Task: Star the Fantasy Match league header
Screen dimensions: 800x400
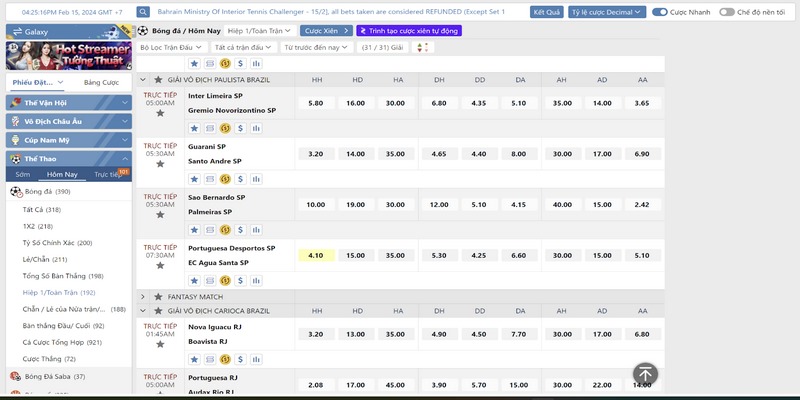Action: point(158,296)
